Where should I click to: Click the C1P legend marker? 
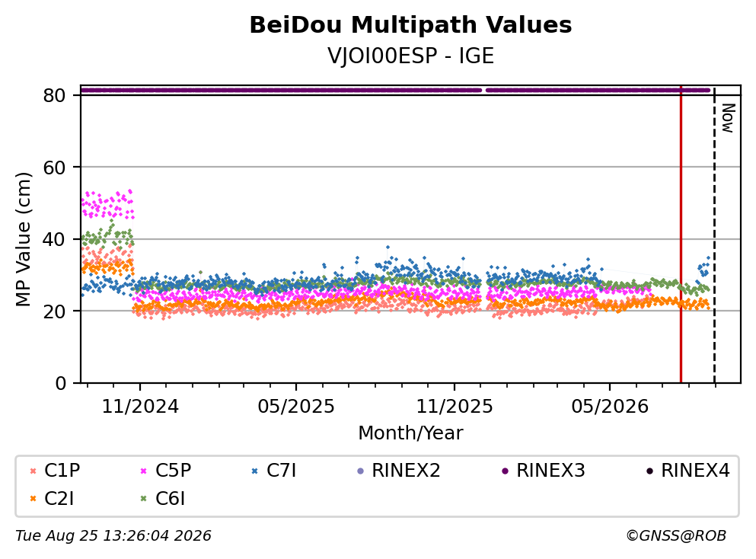[x=33, y=471]
